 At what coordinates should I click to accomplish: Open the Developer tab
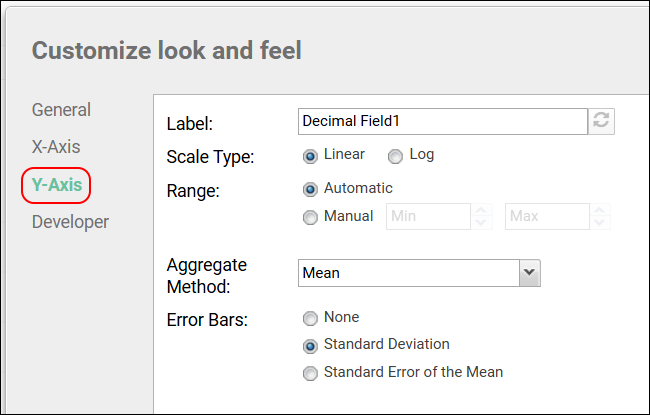click(x=70, y=221)
